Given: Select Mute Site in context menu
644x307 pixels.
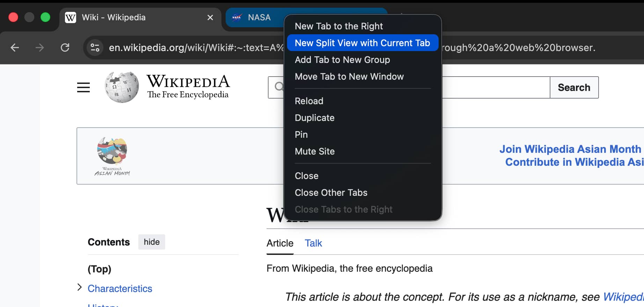Looking at the screenshot, I should [x=314, y=151].
